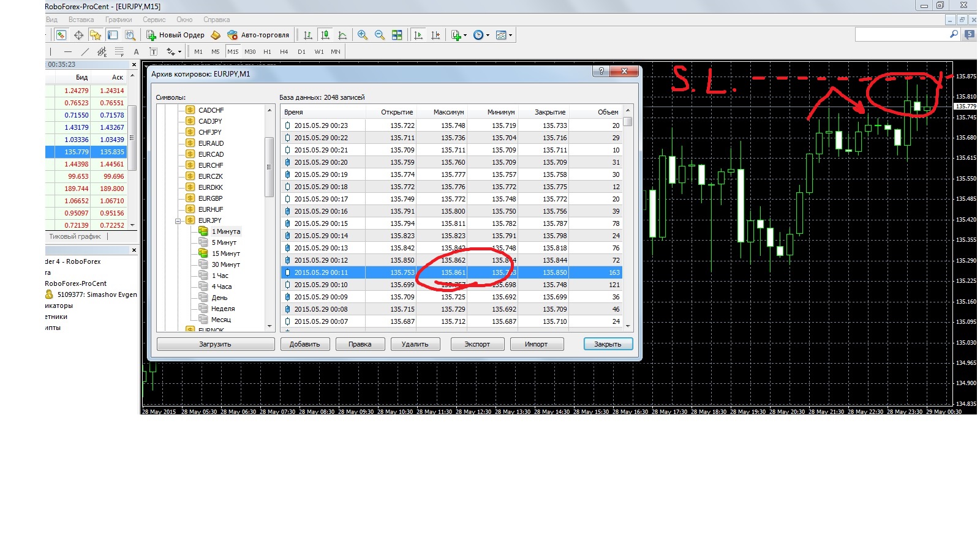Click the Экспорт button

[477, 344]
